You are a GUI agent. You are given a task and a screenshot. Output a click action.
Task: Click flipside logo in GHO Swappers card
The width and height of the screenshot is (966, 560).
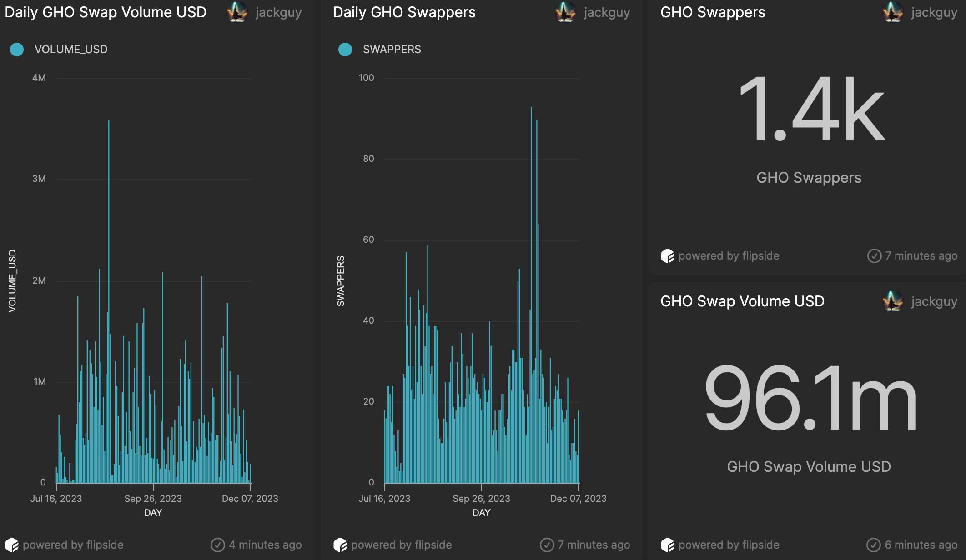click(668, 256)
